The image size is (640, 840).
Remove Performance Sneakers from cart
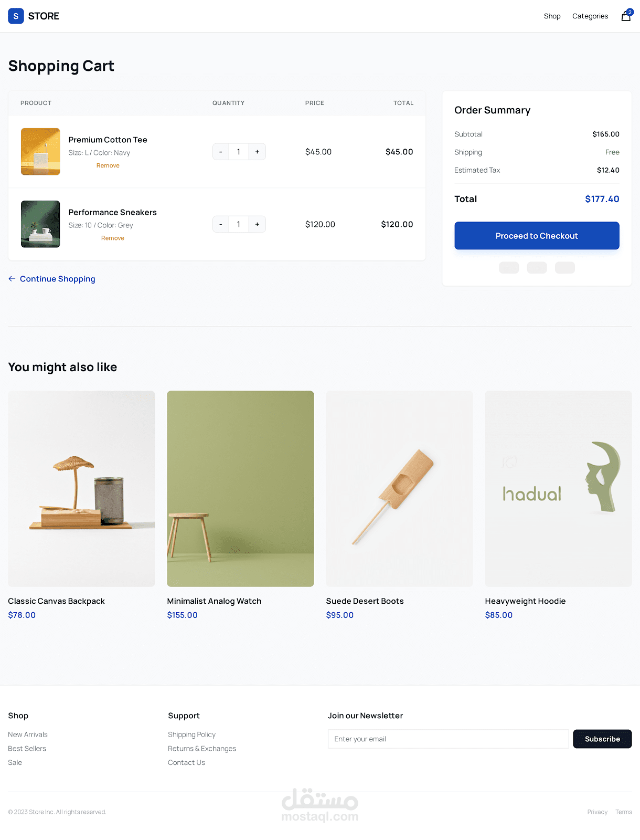[113, 238]
